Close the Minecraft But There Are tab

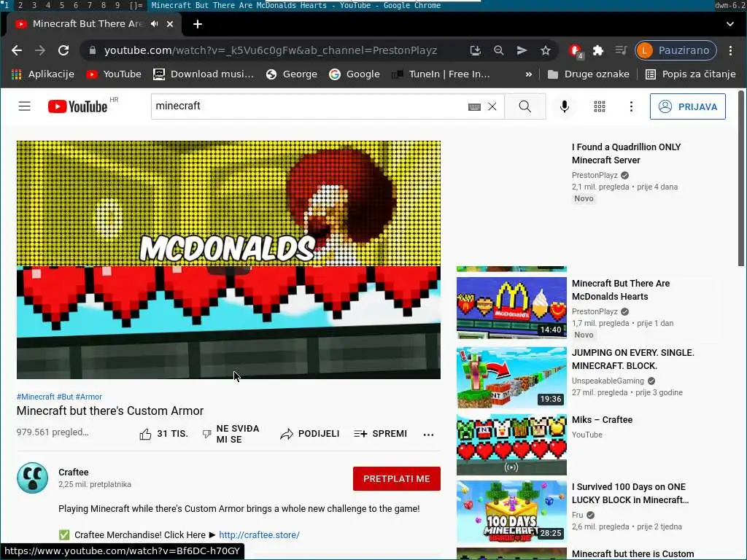170,24
